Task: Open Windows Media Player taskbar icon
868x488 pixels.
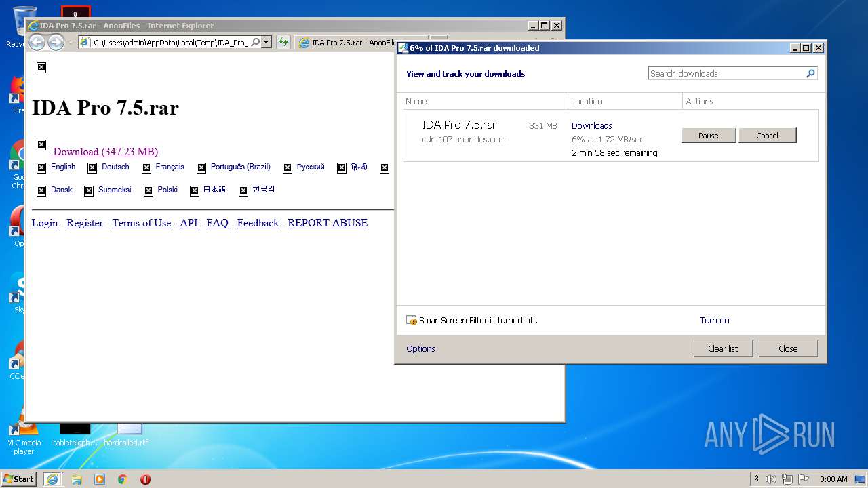Action: click(x=100, y=479)
